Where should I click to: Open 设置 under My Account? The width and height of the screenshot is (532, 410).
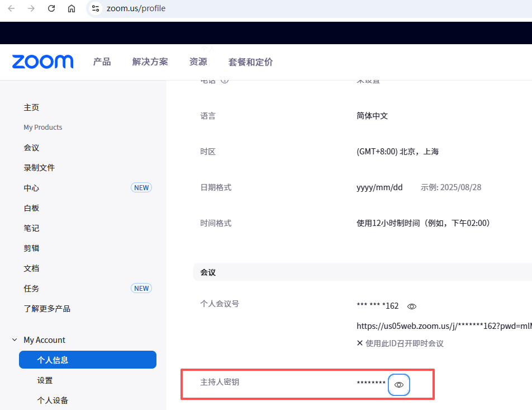pos(45,380)
